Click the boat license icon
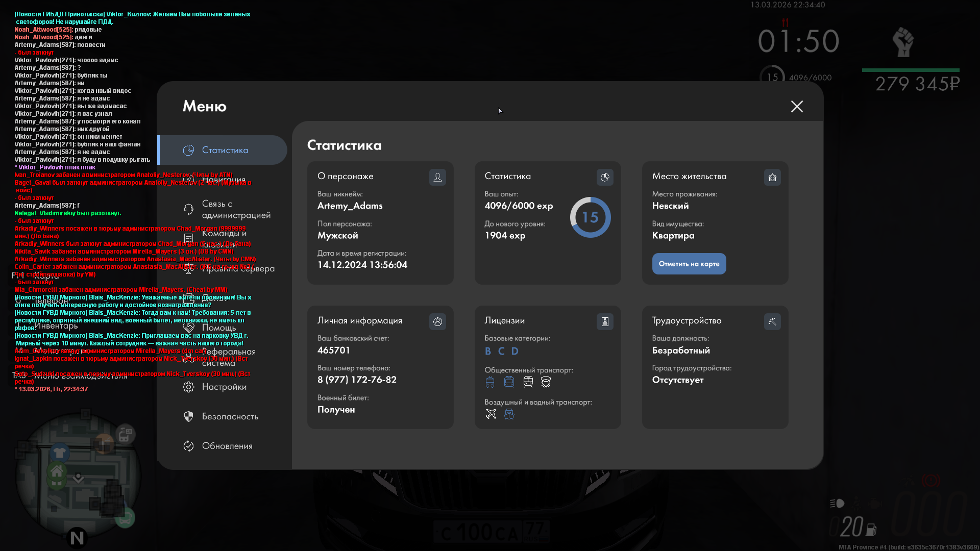The height and width of the screenshot is (551, 980). pos(509,414)
